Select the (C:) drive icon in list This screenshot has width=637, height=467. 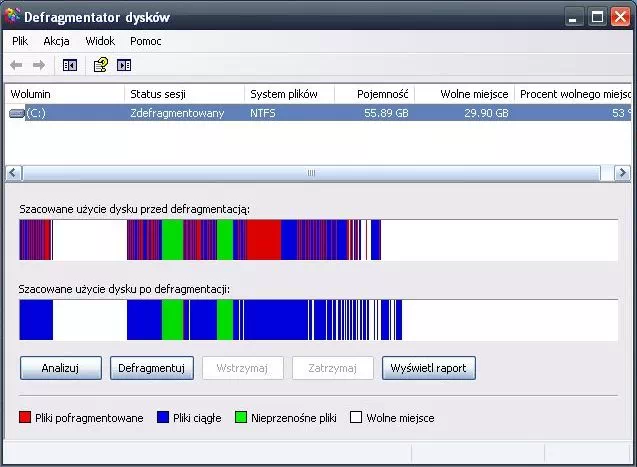[17, 114]
